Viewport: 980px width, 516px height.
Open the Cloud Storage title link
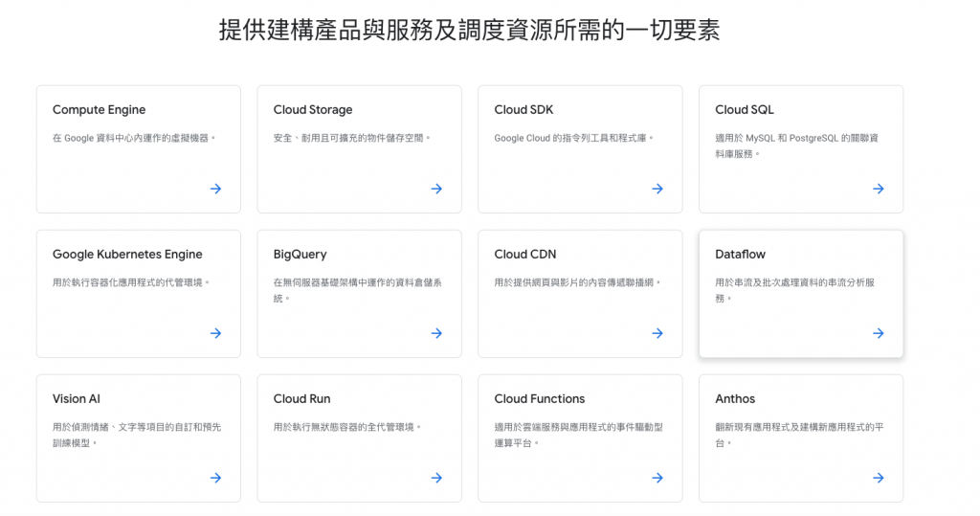pyautogui.click(x=313, y=110)
